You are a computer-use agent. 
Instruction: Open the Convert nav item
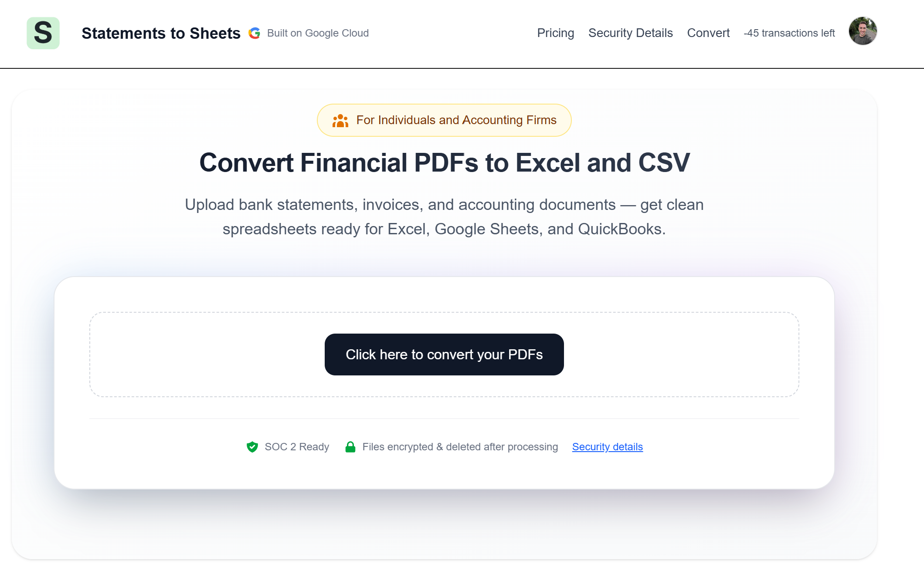(708, 33)
